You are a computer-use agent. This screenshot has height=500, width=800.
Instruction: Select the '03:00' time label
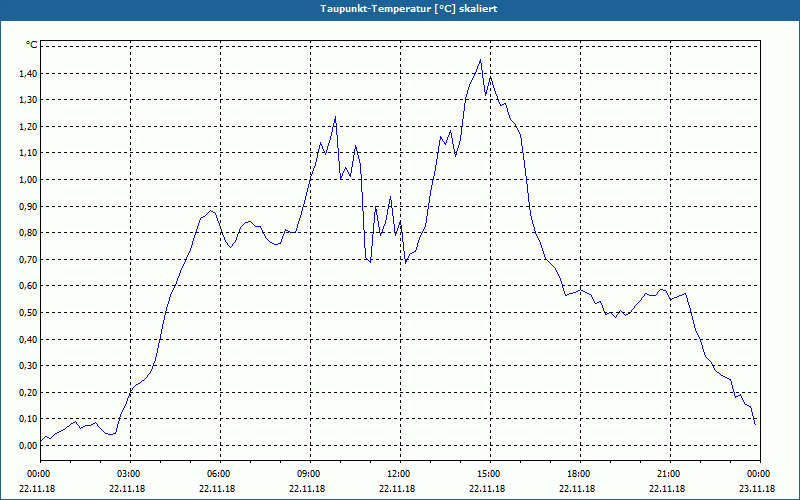tap(128, 474)
